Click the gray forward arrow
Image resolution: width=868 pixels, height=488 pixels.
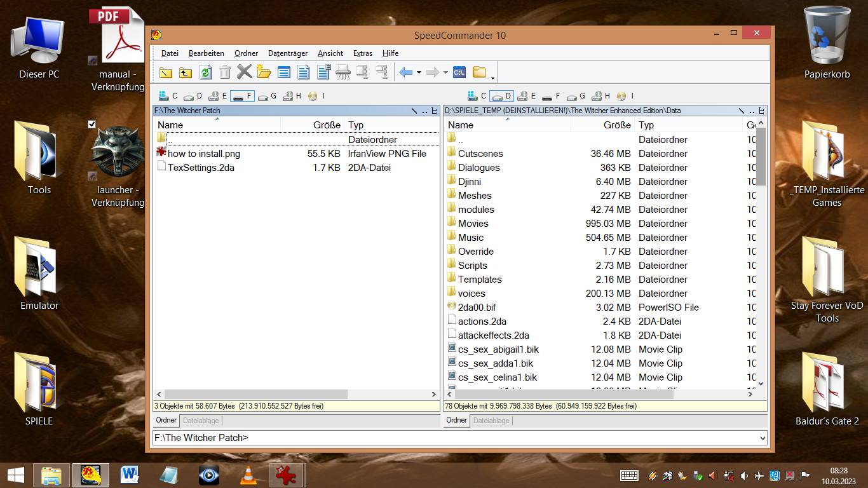(433, 72)
